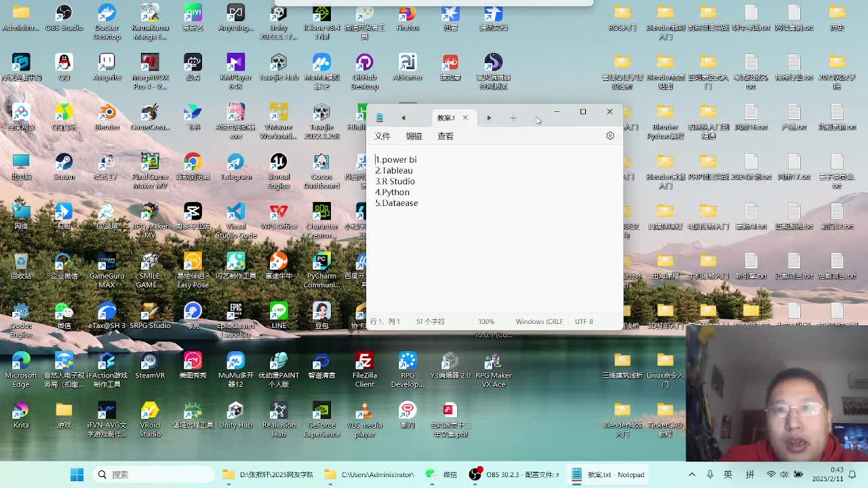This screenshot has width=868, height=488.
Task: Open C:\Users\Administrator folder in taskbar
Action: pos(370,474)
